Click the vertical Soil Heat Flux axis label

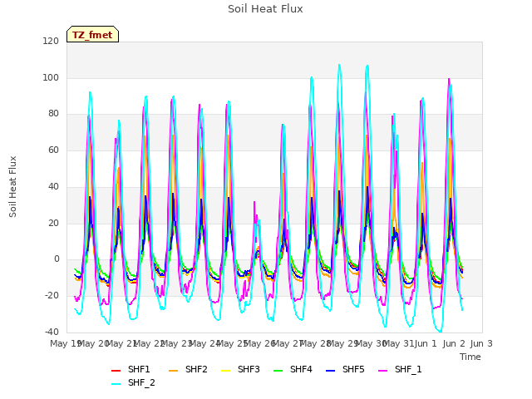[x=12, y=186]
